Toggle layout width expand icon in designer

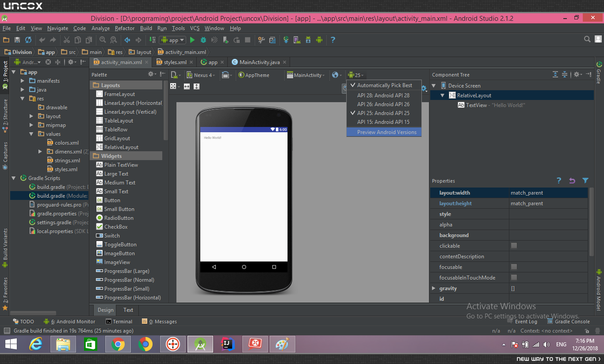click(x=187, y=86)
